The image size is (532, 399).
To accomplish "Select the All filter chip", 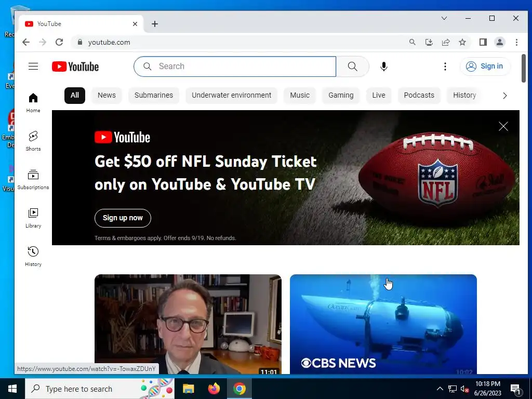I will click(x=75, y=96).
